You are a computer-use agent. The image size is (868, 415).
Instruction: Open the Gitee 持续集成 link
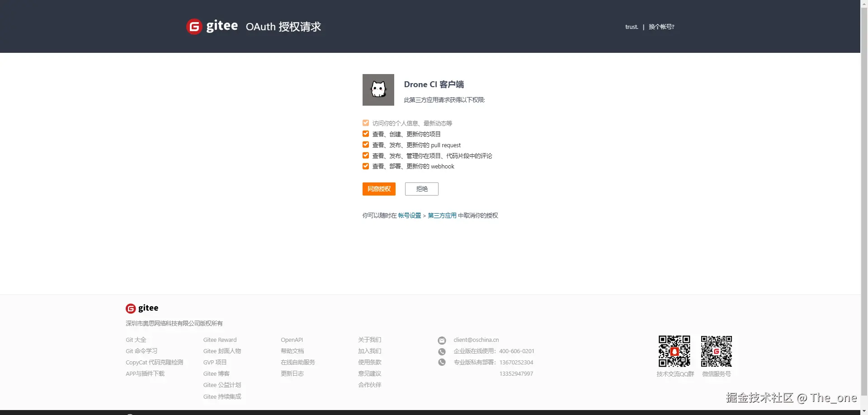[222, 396]
